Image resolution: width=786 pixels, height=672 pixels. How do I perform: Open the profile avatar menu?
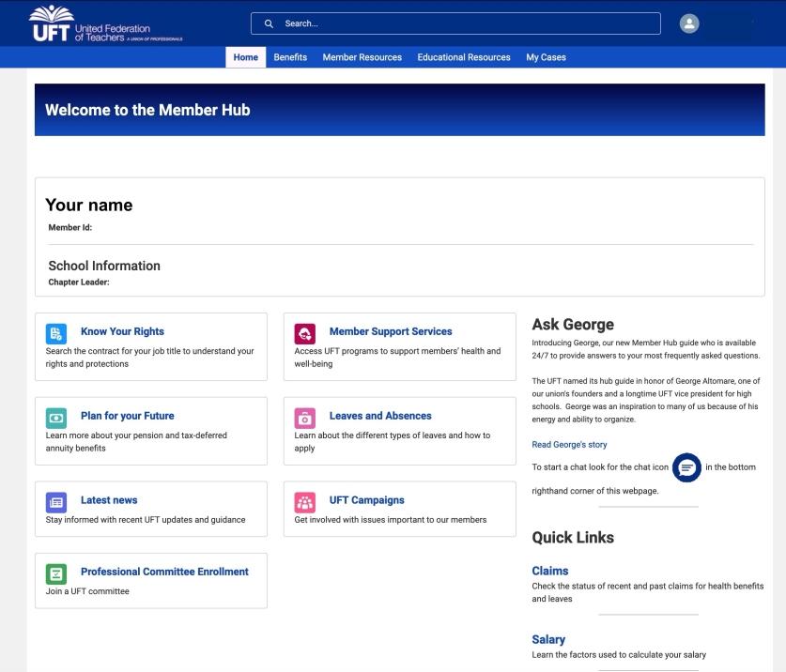point(688,22)
